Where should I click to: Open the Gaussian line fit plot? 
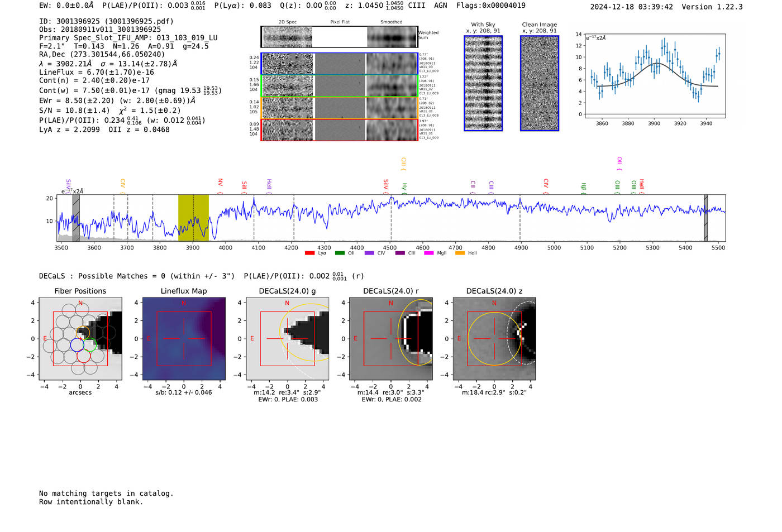(x=655, y=75)
